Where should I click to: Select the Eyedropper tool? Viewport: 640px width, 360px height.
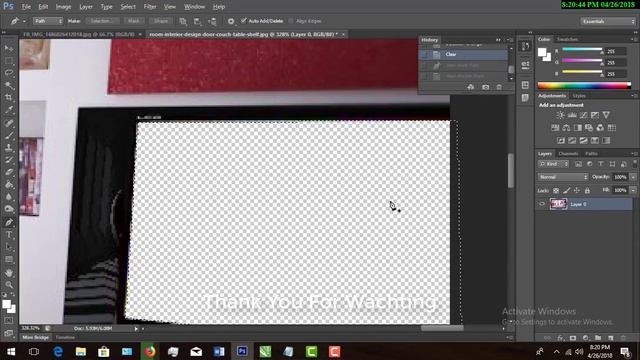[9, 110]
